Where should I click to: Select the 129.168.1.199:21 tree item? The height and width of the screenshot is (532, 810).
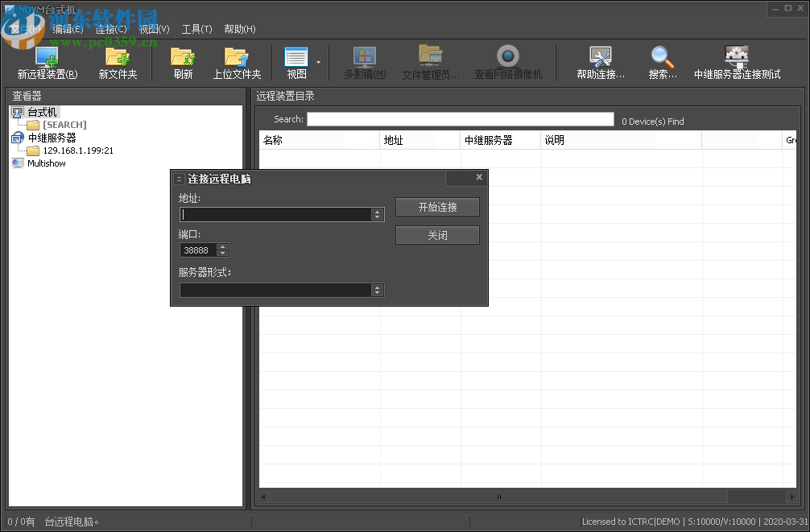click(77, 151)
